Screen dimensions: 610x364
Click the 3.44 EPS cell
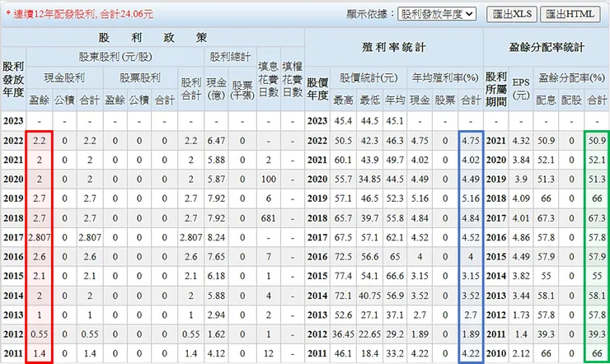point(521,296)
